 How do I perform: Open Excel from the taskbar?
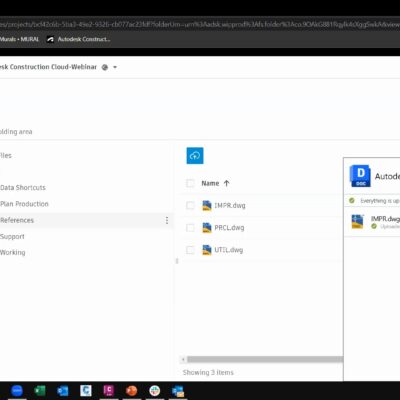coord(40,390)
